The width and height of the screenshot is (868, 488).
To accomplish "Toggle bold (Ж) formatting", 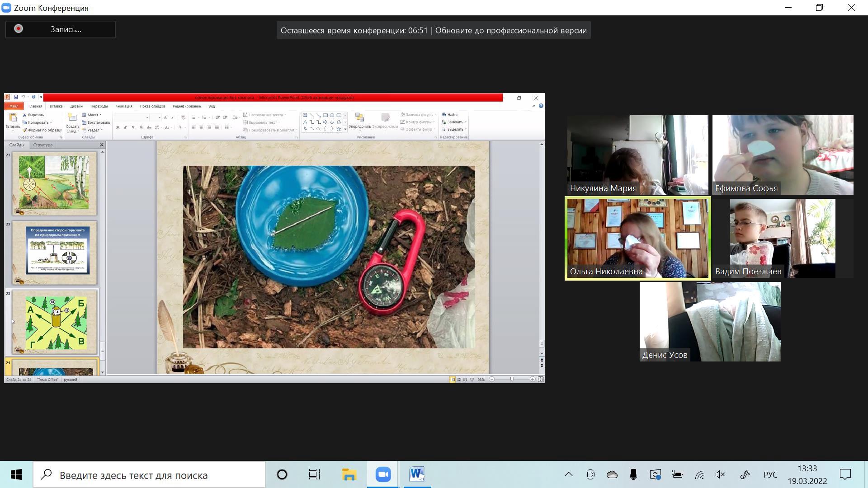I will tap(118, 127).
